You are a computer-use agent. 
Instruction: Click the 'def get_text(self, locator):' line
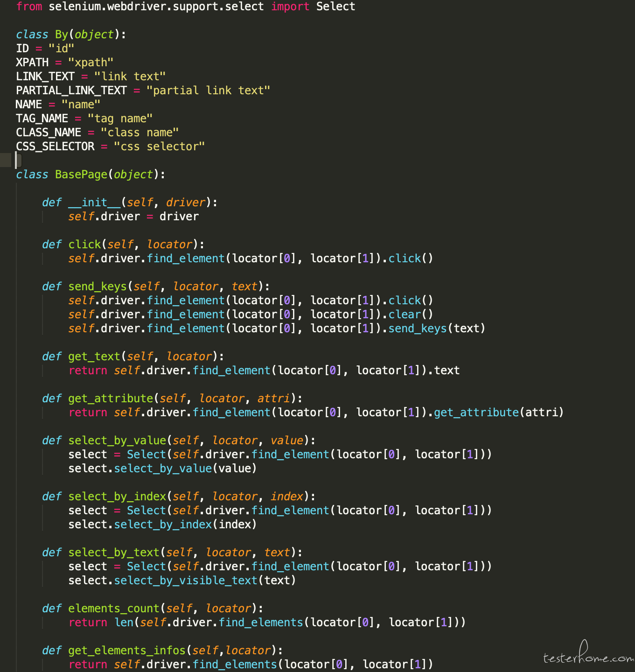pyautogui.click(x=133, y=357)
